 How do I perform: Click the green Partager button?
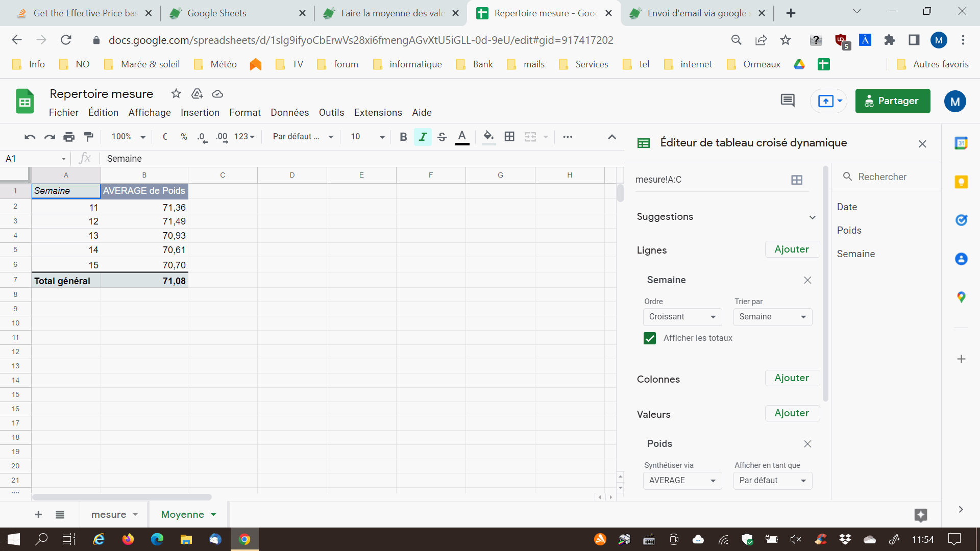coord(892,101)
